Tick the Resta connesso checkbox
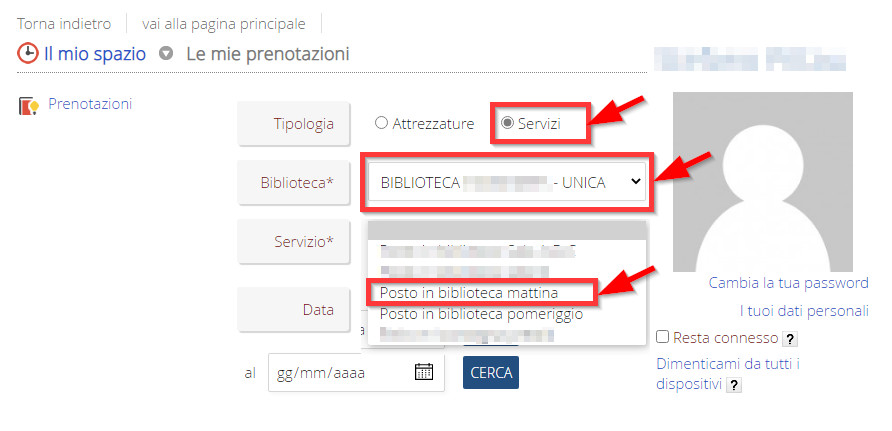The image size is (892, 431). 663,337
